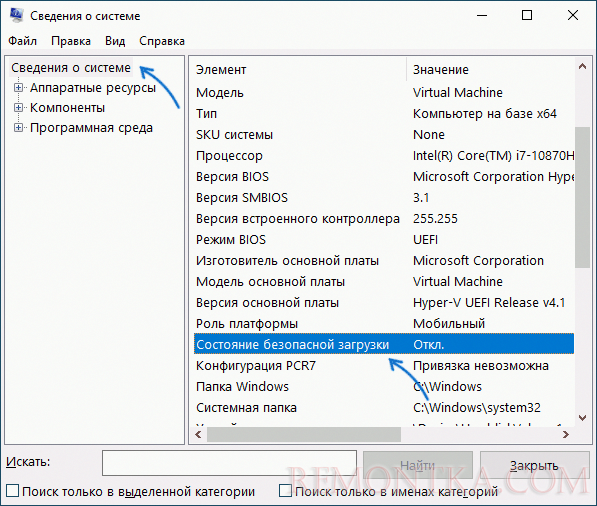This screenshot has height=506, width=597.
Task: Open the Справка menu
Action: (162, 41)
